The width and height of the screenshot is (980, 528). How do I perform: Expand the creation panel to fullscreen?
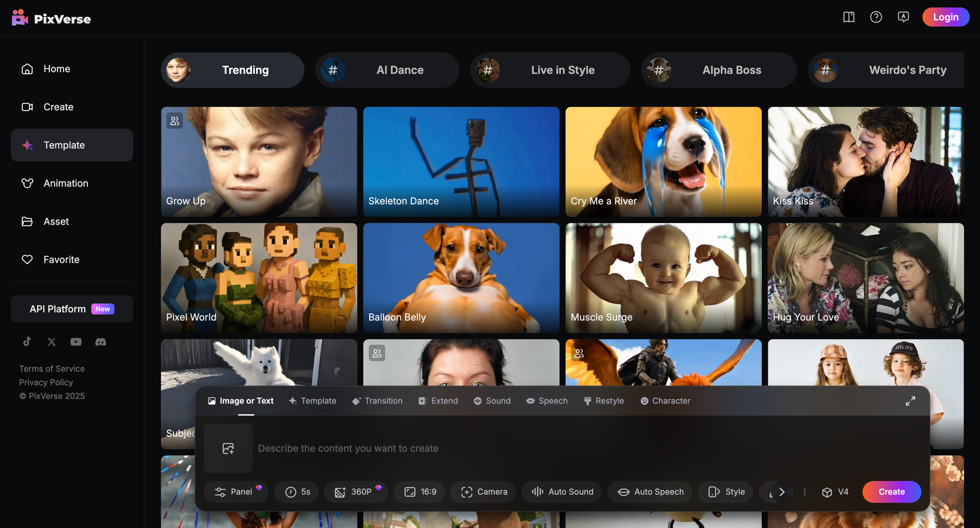pyautogui.click(x=910, y=401)
